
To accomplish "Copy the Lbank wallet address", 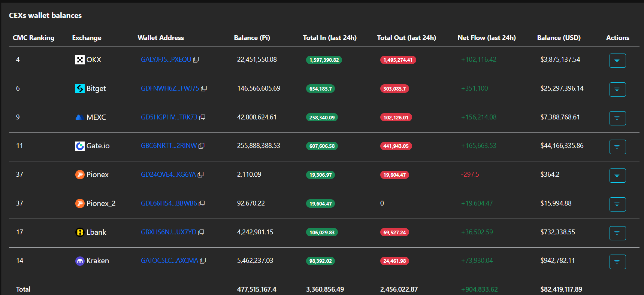I will [x=201, y=232].
